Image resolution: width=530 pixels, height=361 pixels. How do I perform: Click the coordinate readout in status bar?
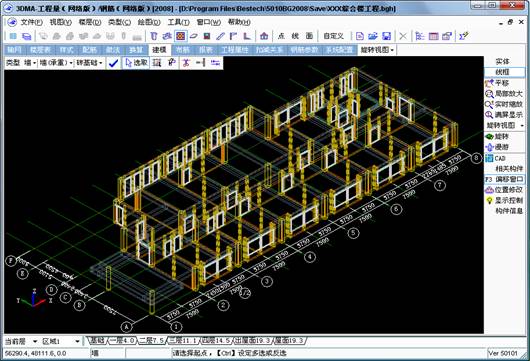(35, 353)
